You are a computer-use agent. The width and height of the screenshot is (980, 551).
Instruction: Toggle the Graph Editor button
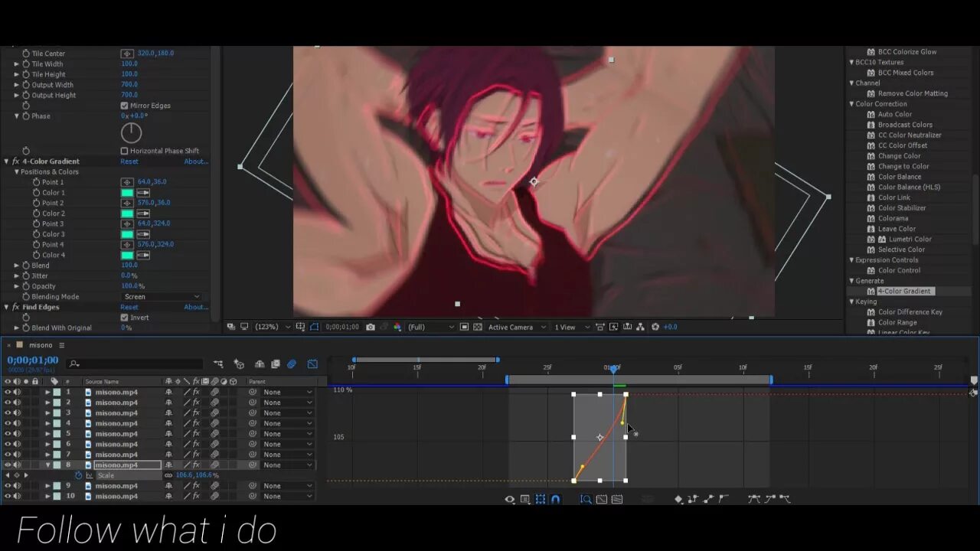point(312,364)
